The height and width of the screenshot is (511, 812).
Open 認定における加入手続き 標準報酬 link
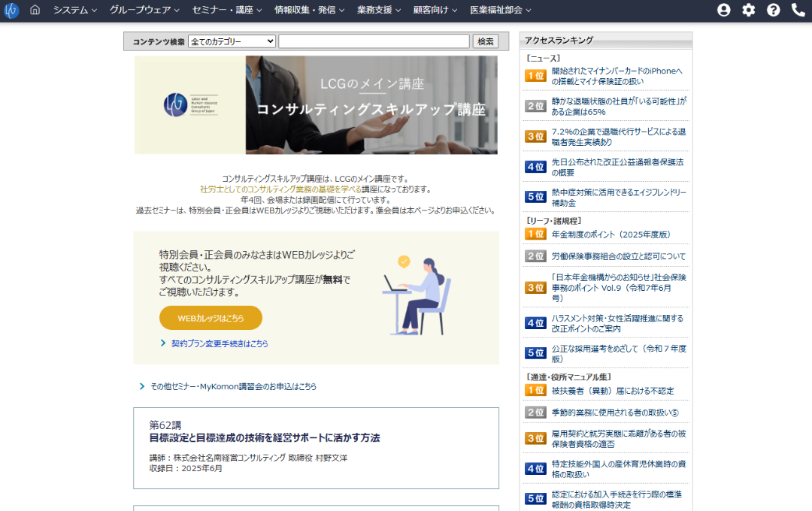(617, 500)
